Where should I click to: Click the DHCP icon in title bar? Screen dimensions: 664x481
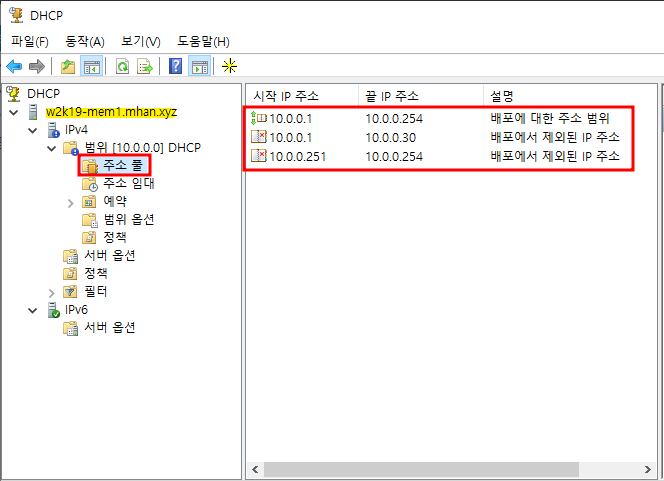tap(16, 15)
